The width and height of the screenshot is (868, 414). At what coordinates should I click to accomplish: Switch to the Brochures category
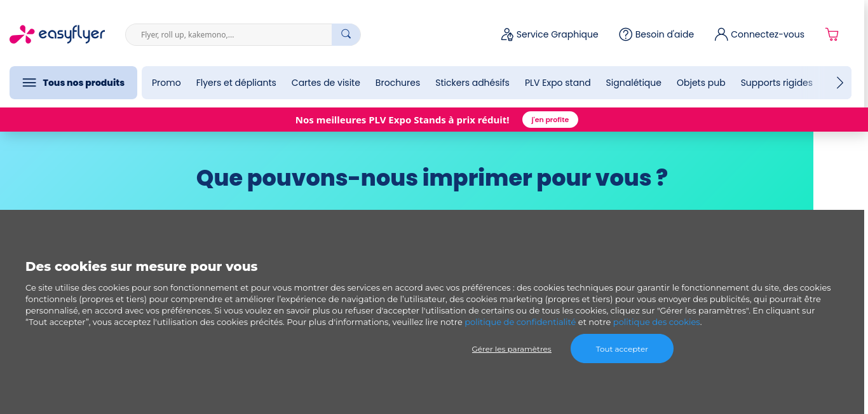coord(397,82)
